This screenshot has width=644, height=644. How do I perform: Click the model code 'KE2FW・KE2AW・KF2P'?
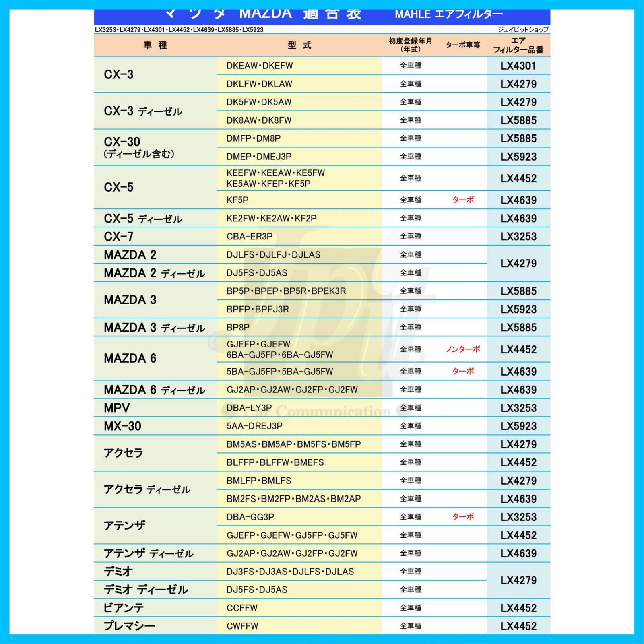tap(271, 218)
